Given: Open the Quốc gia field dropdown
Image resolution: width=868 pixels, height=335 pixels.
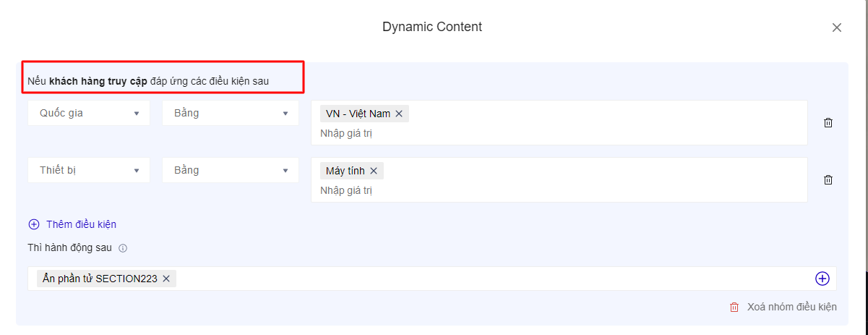Looking at the screenshot, I should pyautogui.click(x=89, y=113).
